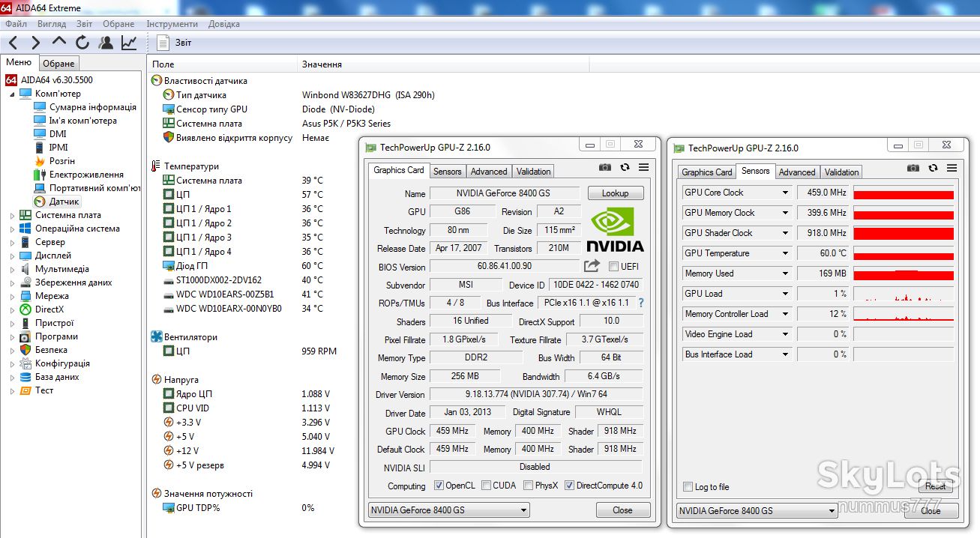The image size is (980, 538).
Task: Toggle the UEFI checkbox
Action: [x=613, y=266]
